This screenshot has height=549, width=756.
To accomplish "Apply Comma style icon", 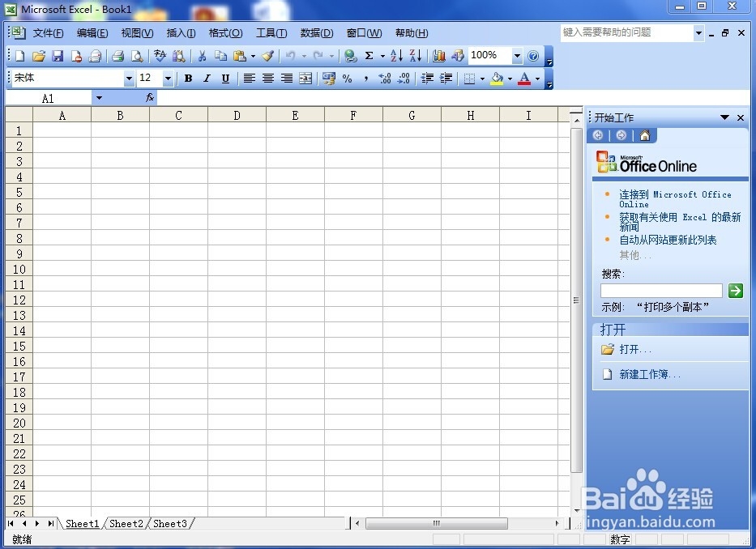I will 366,78.
